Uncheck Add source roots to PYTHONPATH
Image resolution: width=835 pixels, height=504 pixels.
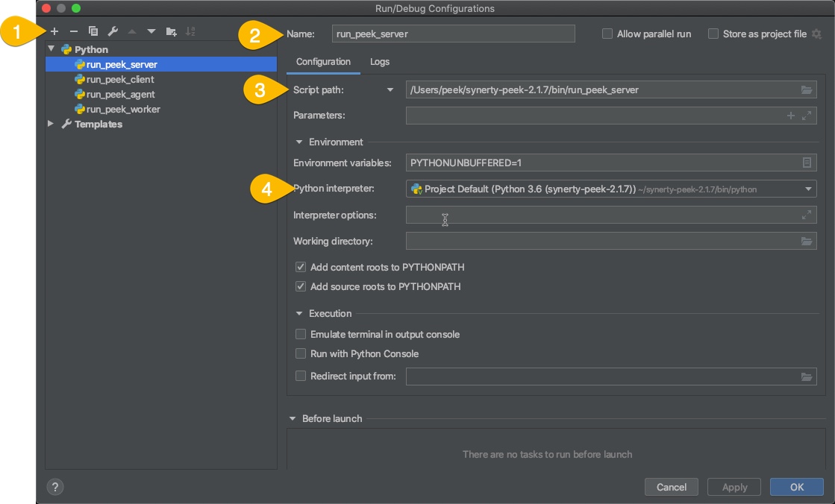pos(301,286)
